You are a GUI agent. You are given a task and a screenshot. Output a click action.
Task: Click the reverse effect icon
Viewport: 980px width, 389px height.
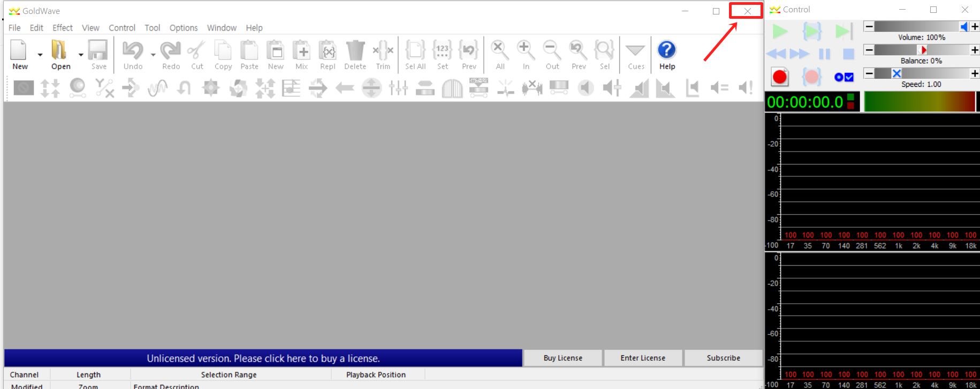click(345, 87)
